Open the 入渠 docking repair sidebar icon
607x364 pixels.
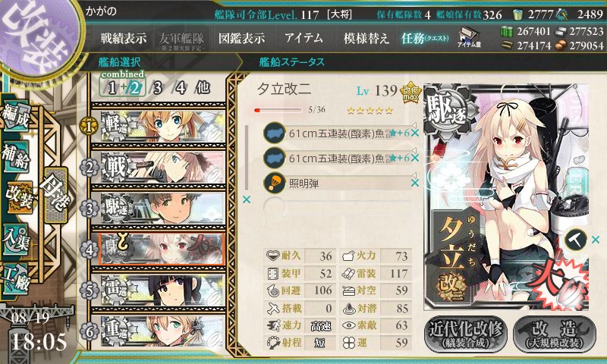pos(16,240)
